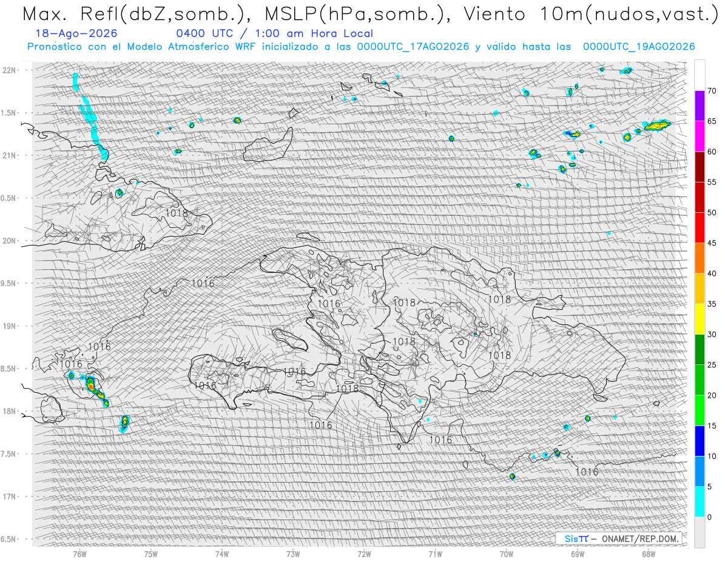Click the chart title "Max. Refl(dbZ,somb.)"
This screenshot has width=728, height=562.
[x=136, y=15]
